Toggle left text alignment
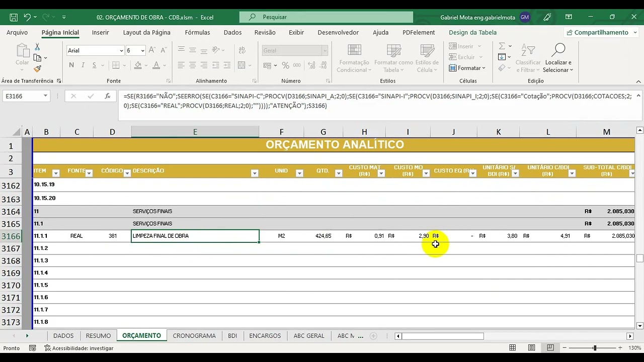 181,65
